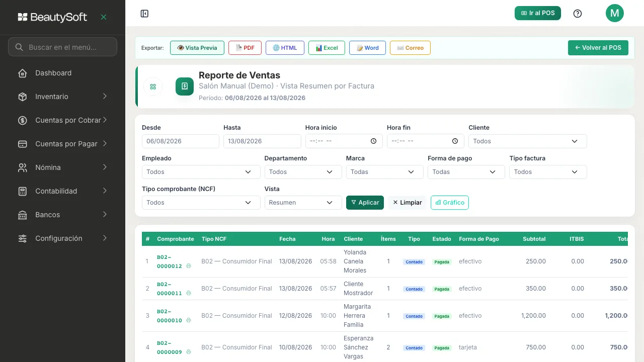Click Volver al POS button
This screenshot has height=362, width=644.
pyautogui.click(x=598, y=48)
